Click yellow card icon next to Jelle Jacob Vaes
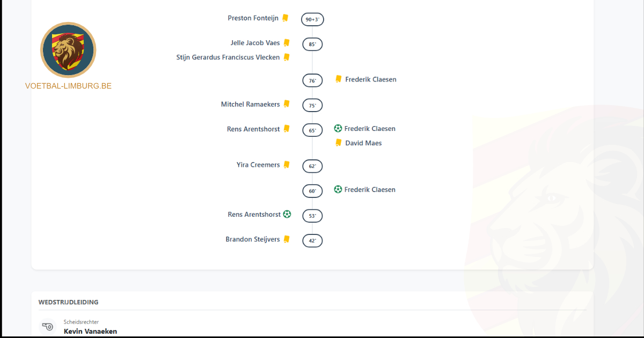Image resolution: width=644 pixels, height=338 pixels. [x=287, y=43]
